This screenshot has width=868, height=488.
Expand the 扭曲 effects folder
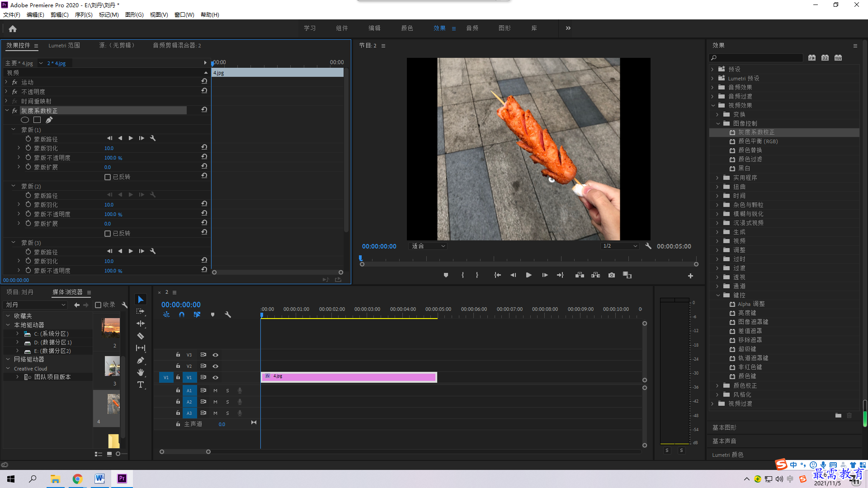717,187
